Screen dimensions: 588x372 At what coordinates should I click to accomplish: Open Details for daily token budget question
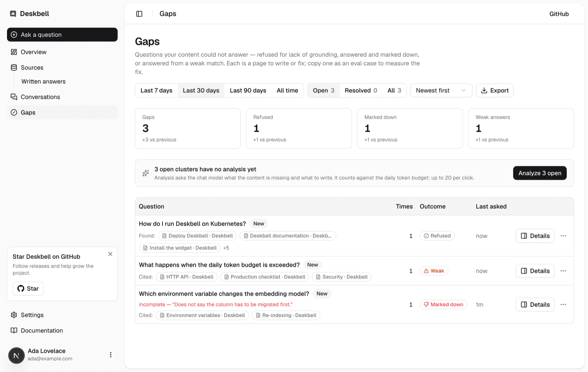click(x=535, y=271)
